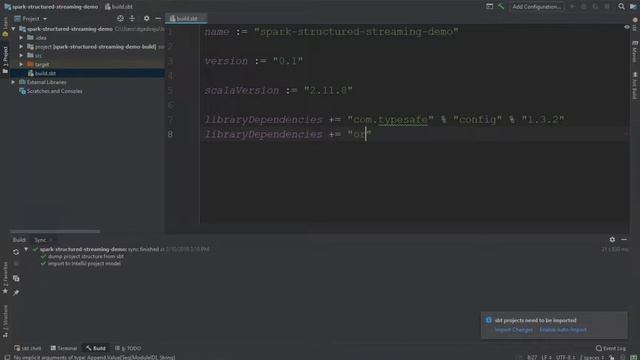Click the "dump project structure from sbt" row
The height and width of the screenshot is (360, 640).
pos(86,256)
